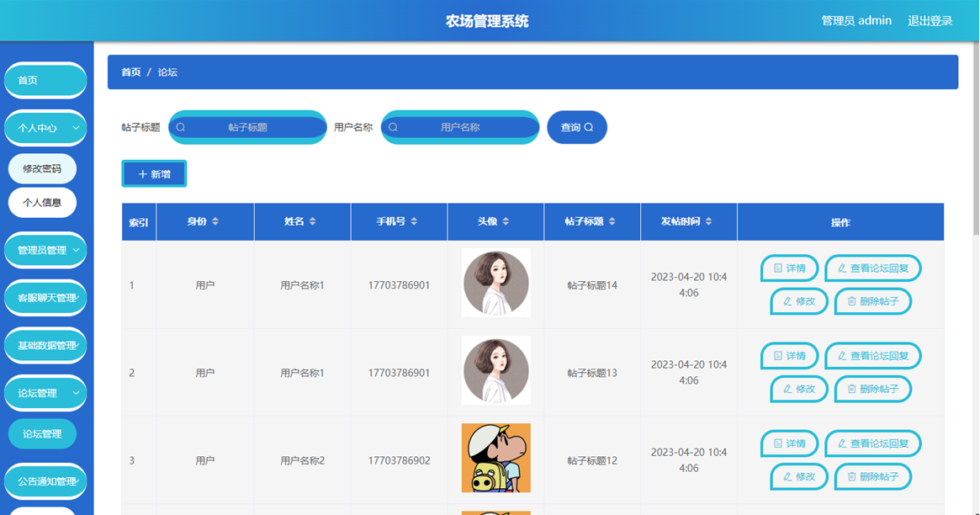Click magnifier icon inside 用户名称 search box
The width and height of the screenshot is (980, 515).
coord(393,128)
